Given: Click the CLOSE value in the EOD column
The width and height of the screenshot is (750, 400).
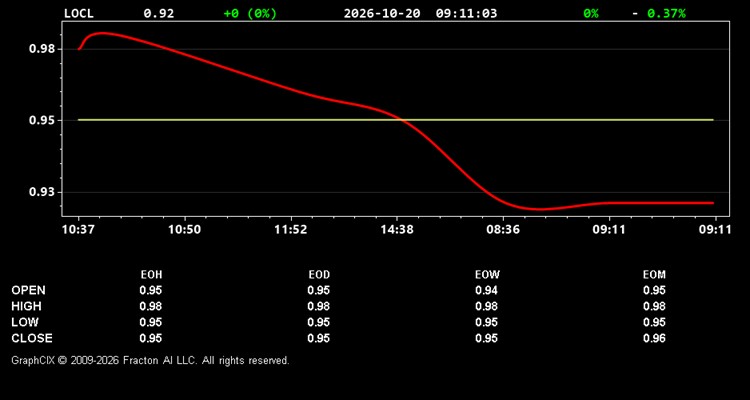Looking at the screenshot, I should coord(319,338).
